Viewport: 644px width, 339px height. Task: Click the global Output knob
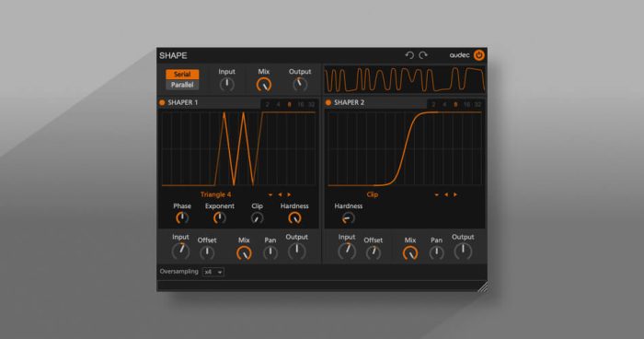click(300, 85)
